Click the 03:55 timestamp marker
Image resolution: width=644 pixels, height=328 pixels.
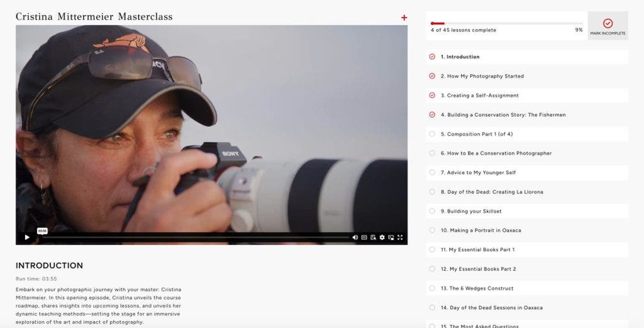click(x=42, y=231)
